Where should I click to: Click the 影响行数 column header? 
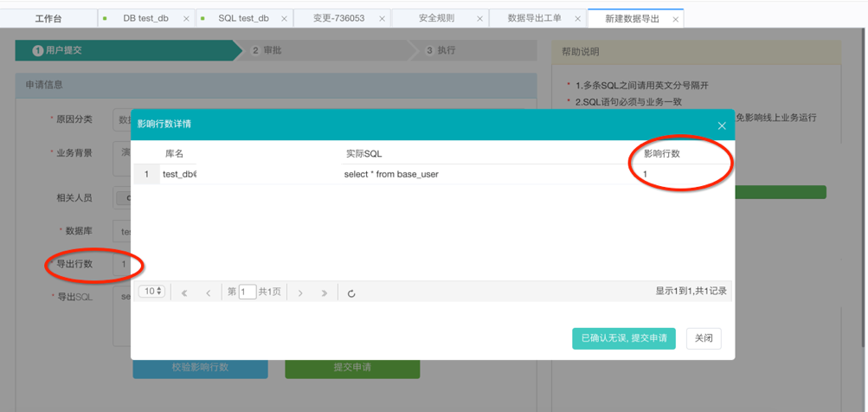point(661,154)
